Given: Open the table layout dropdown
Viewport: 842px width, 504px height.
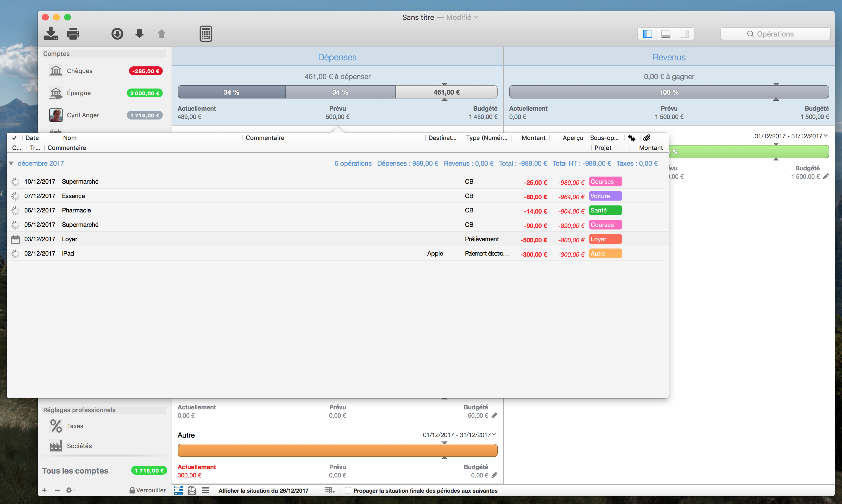Looking at the screenshot, I should 330,490.
